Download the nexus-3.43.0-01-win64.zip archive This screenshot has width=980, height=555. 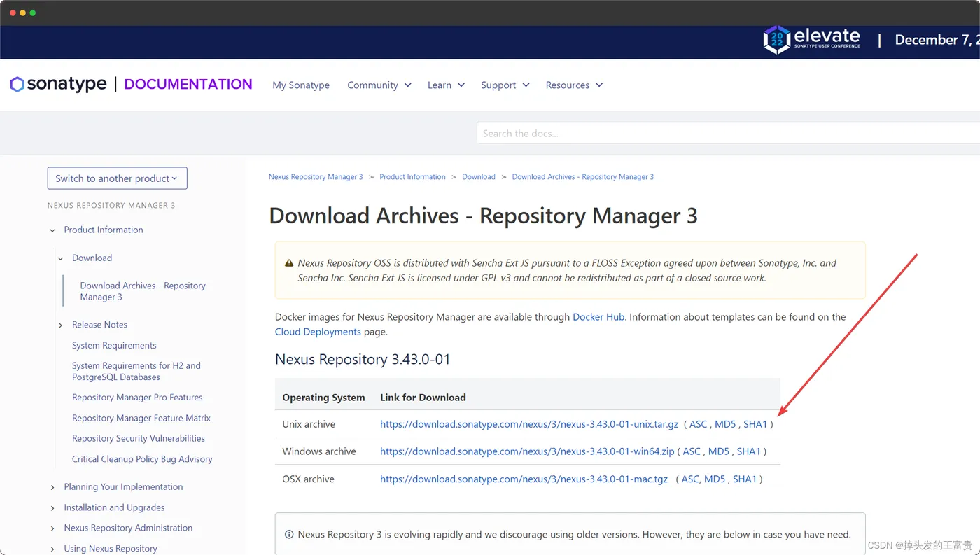point(527,451)
